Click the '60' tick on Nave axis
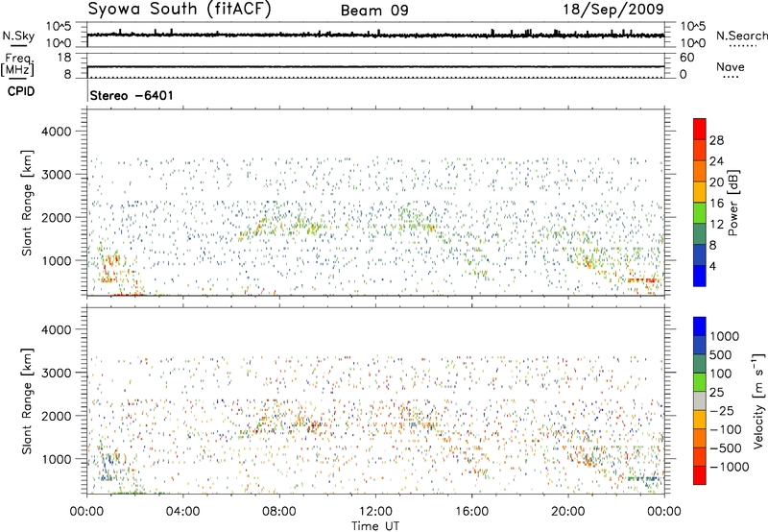The width and height of the screenshot is (768, 532). point(686,58)
